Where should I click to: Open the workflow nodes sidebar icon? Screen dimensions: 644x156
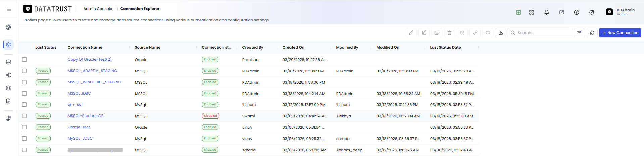8,75
